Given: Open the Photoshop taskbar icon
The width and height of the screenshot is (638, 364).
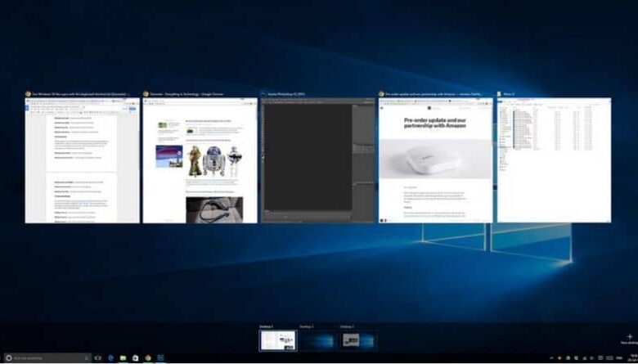Looking at the screenshot, I should click(160, 358).
